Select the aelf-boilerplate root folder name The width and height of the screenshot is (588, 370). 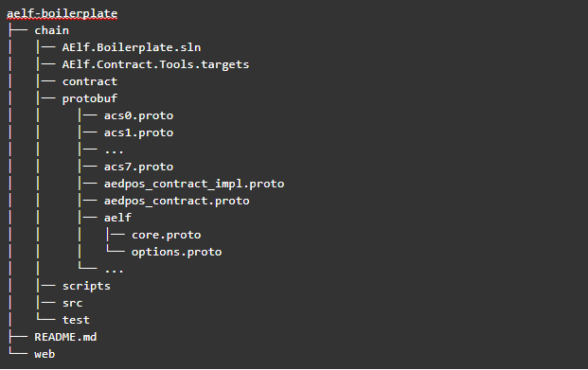(x=62, y=13)
